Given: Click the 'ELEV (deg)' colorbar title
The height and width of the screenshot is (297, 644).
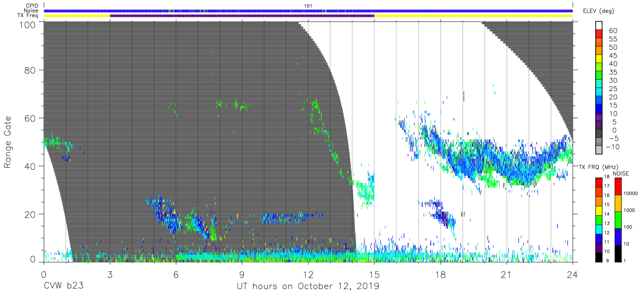Looking at the screenshot, I should [x=598, y=10].
